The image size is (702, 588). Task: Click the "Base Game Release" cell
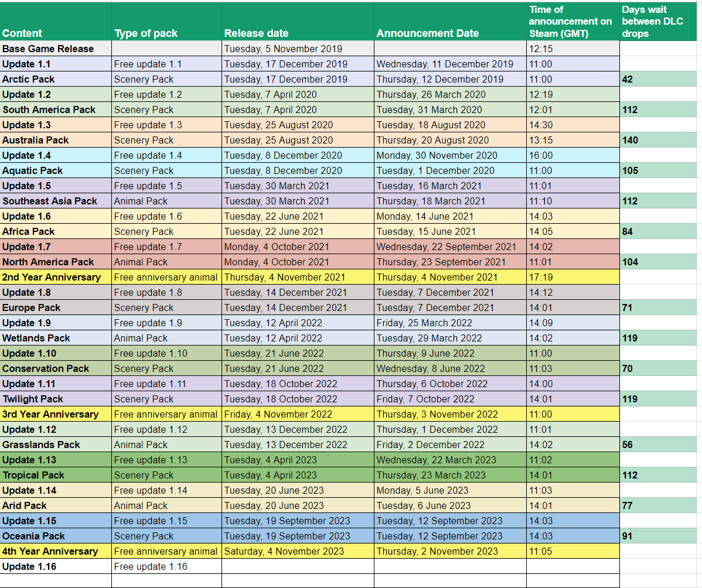(56, 49)
